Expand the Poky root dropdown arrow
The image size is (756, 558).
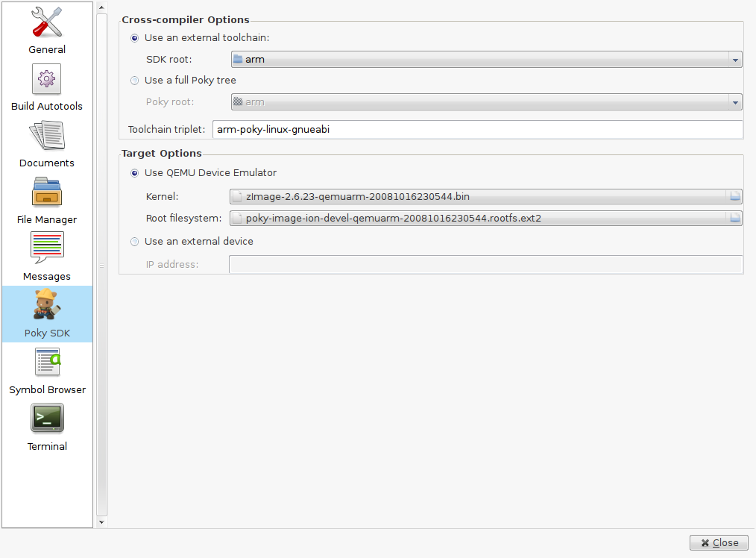tap(735, 102)
